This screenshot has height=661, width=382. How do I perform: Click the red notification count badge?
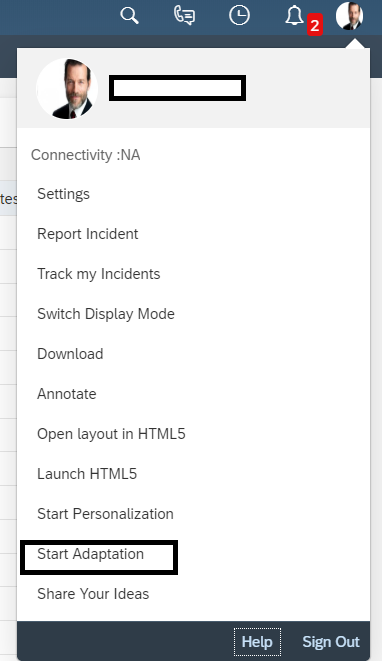[x=315, y=25]
